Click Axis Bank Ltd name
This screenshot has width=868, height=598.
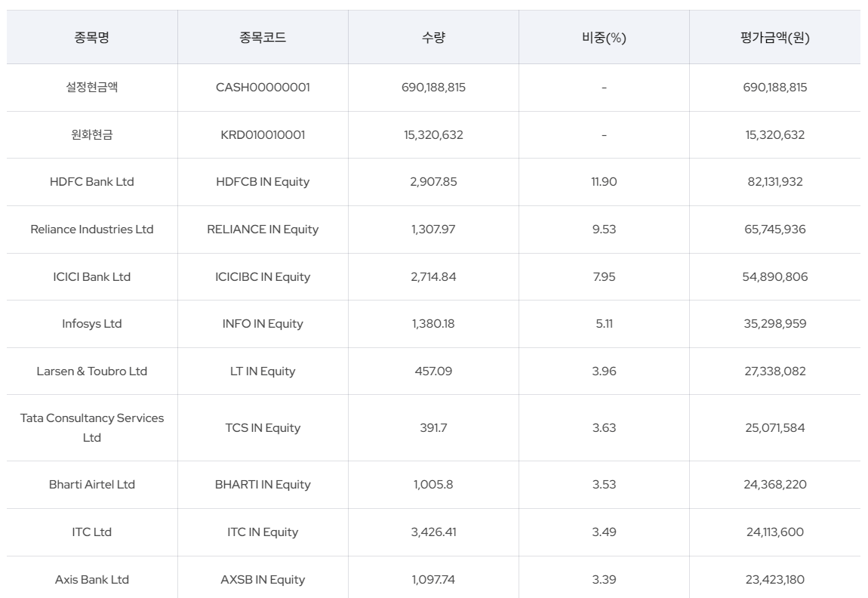click(x=92, y=580)
